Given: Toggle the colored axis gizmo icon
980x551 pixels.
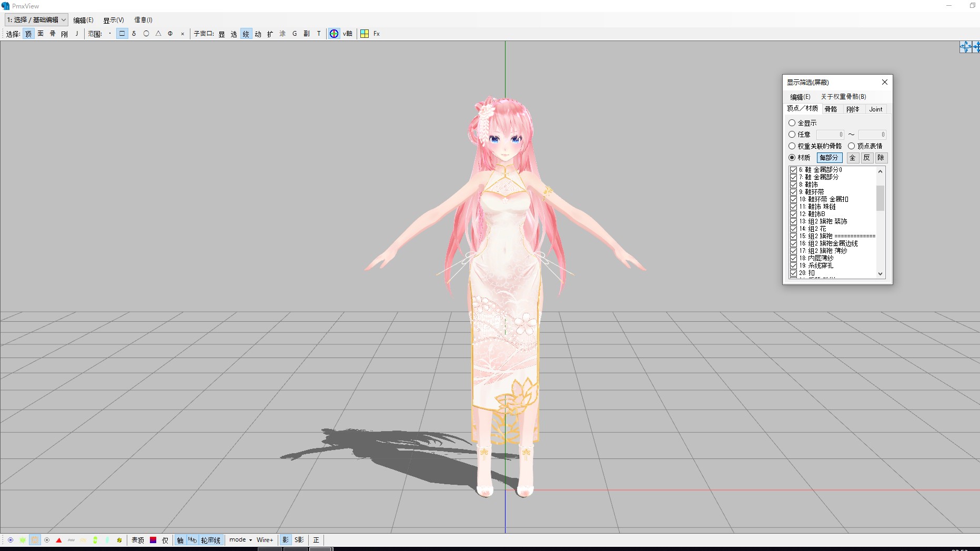Looking at the screenshot, I should click(x=334, y=34).
